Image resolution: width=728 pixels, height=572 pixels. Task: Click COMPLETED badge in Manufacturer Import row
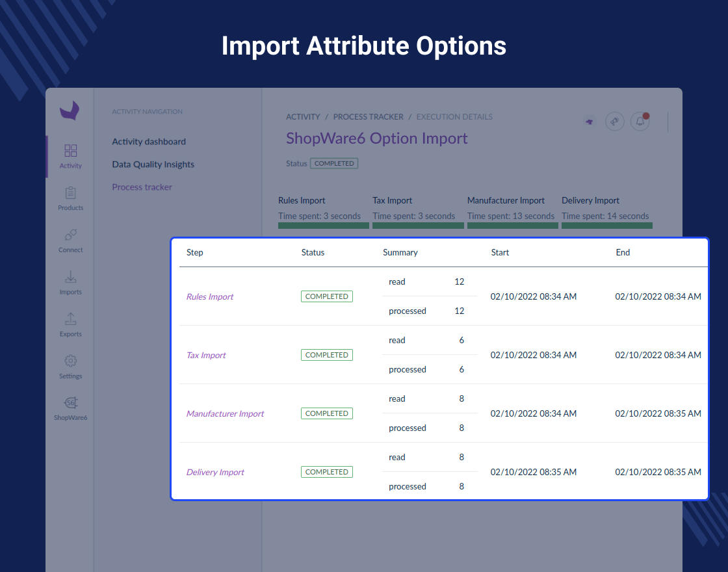click(327, 413)
